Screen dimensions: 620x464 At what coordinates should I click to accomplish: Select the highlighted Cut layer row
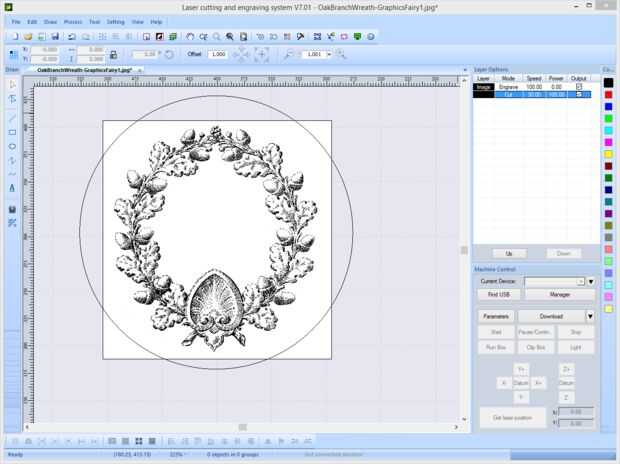532,95
